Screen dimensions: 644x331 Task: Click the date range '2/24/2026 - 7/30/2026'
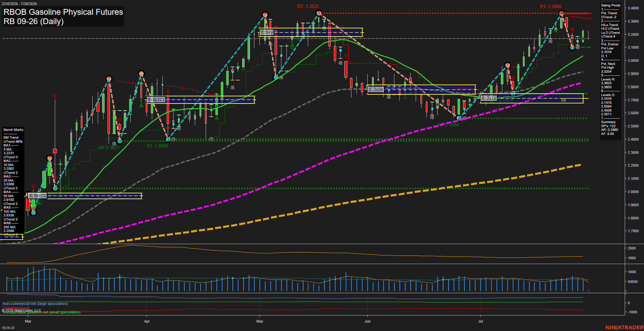coord(19,4)
